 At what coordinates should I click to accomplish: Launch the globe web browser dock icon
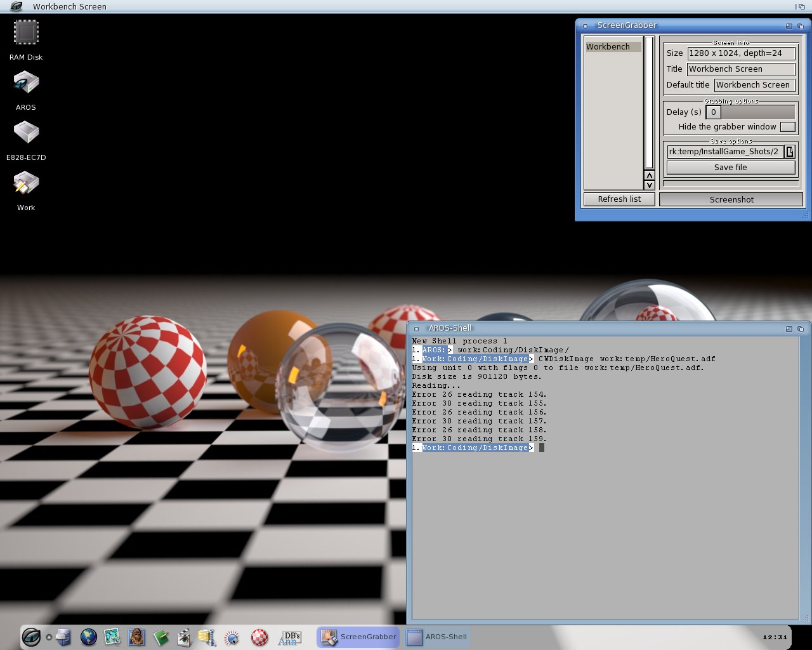pyautogui.click(x=88, y=637)
